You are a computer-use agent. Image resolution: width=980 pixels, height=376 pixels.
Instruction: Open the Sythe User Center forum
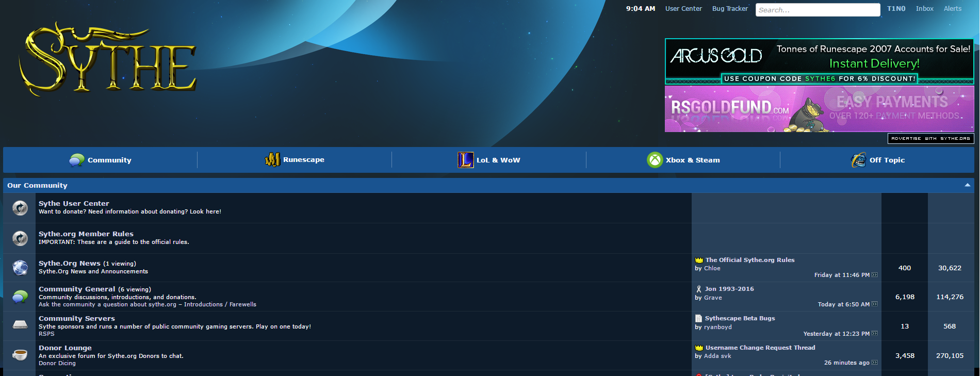pos(74,203)
